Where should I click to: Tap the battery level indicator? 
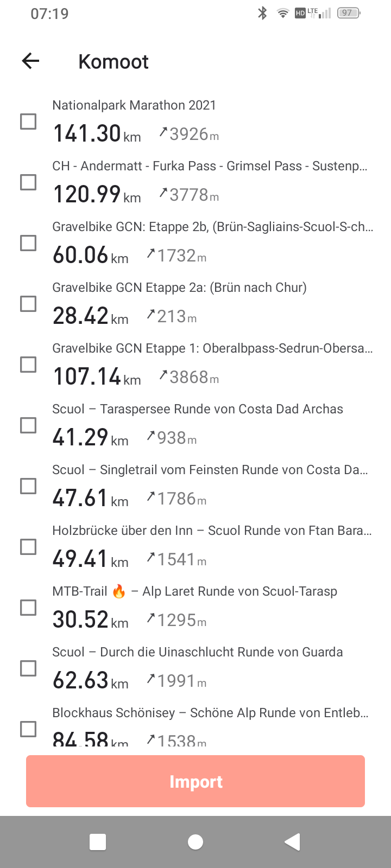348,13
